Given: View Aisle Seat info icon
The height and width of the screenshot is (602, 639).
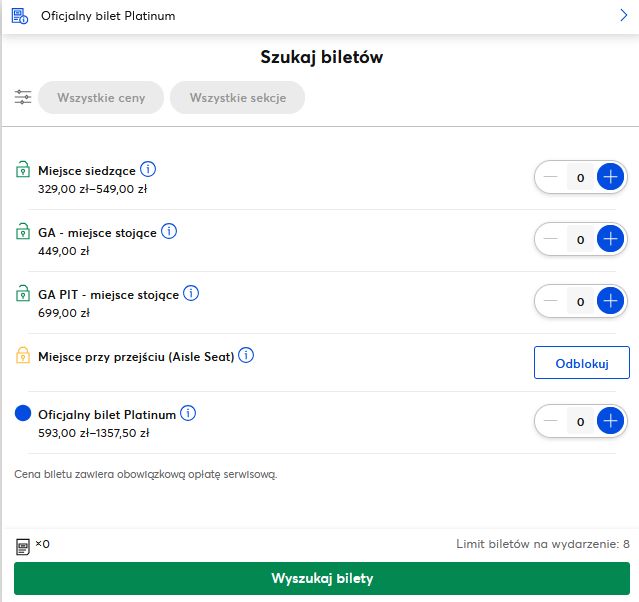Looking at the screenshot, I should 246,355.
